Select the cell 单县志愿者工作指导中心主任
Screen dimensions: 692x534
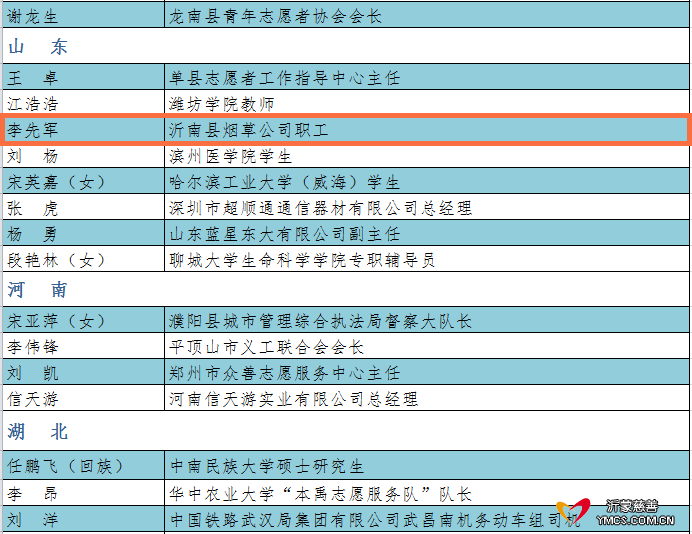pyautogui.click(x=427, y=78)
